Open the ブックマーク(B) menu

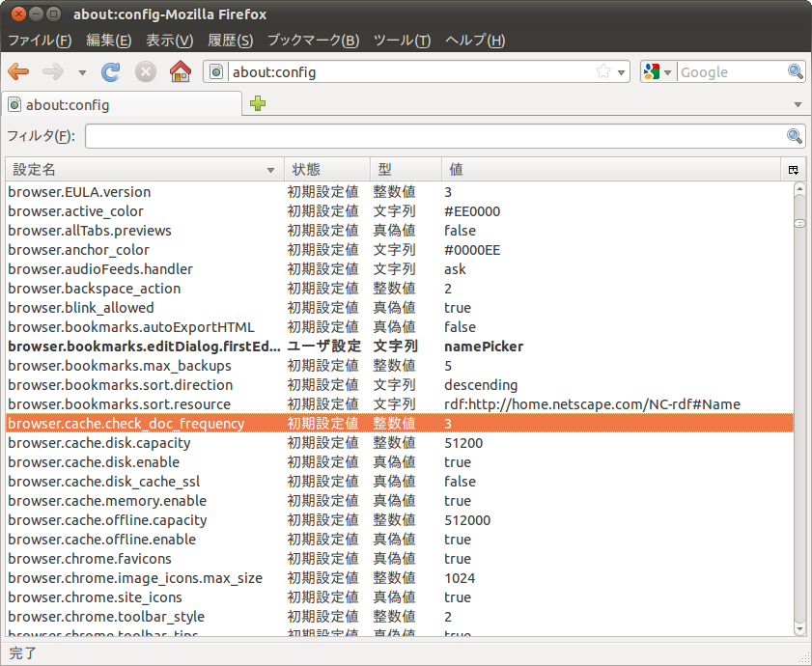click(313, 41)
